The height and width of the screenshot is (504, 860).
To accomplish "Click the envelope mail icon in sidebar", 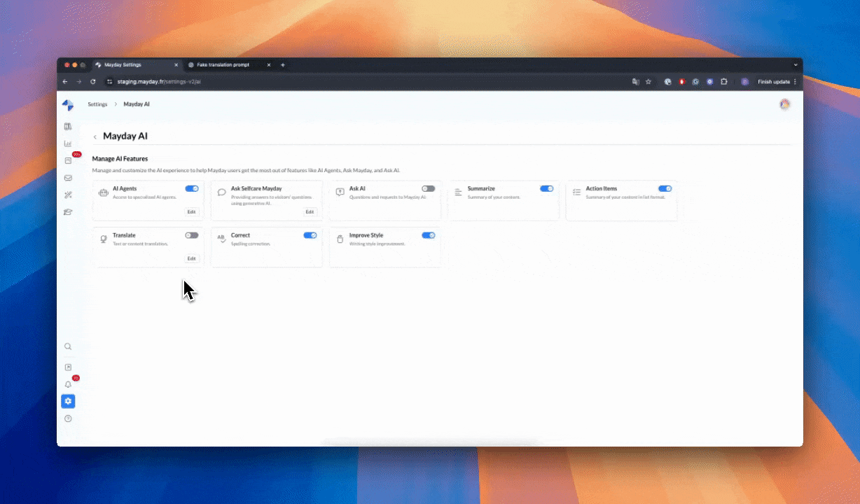I will click(68, 178).
